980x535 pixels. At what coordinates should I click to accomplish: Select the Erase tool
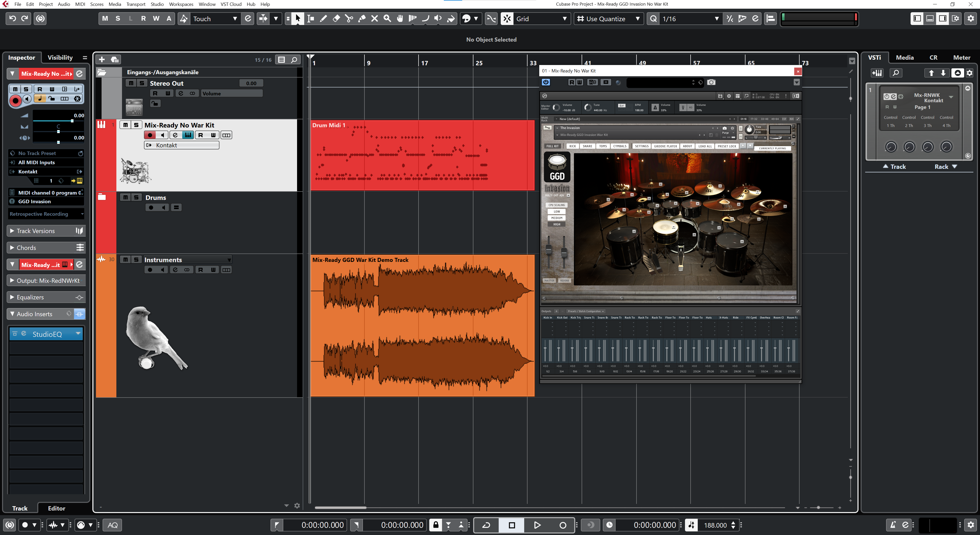(x=336, y=18)
